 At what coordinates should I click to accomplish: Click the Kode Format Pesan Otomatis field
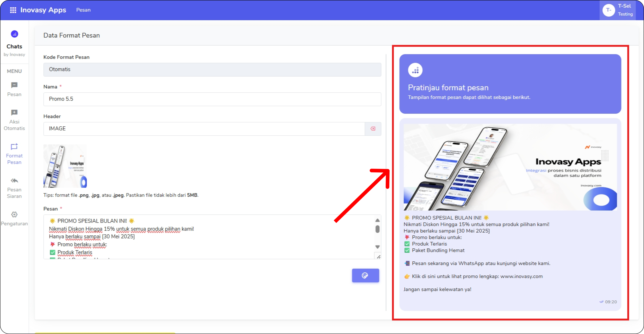[x=212, y=70]
